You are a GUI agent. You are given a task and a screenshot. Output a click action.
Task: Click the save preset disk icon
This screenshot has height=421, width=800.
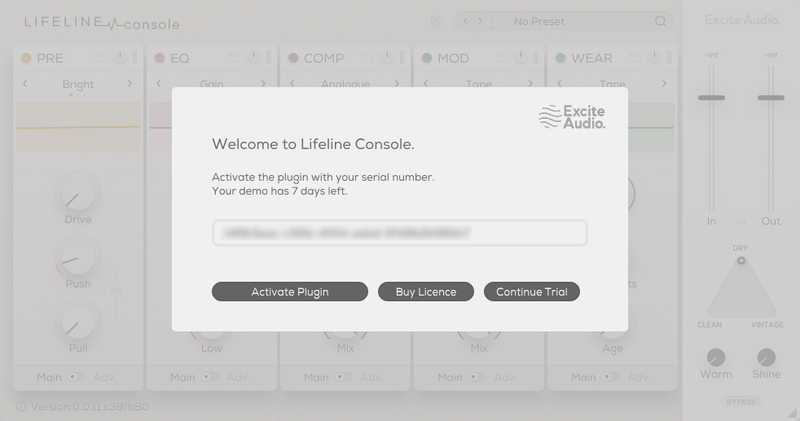pyautogui.click(x=435, y=21)
